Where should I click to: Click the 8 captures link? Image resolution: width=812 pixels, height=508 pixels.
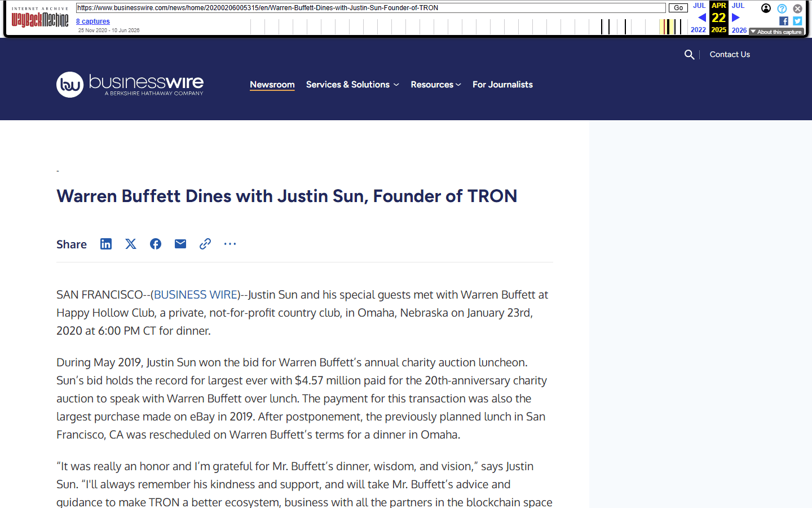tap(93, 21)
